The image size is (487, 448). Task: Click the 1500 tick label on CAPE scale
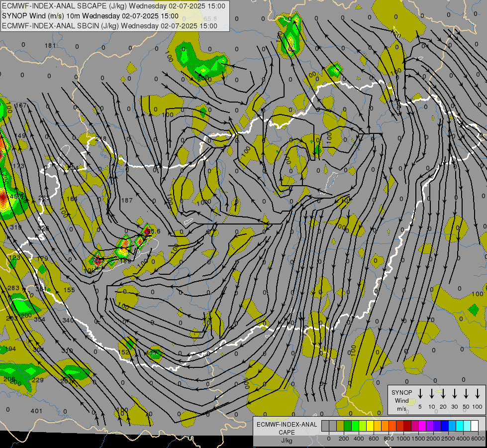point(418,439)
